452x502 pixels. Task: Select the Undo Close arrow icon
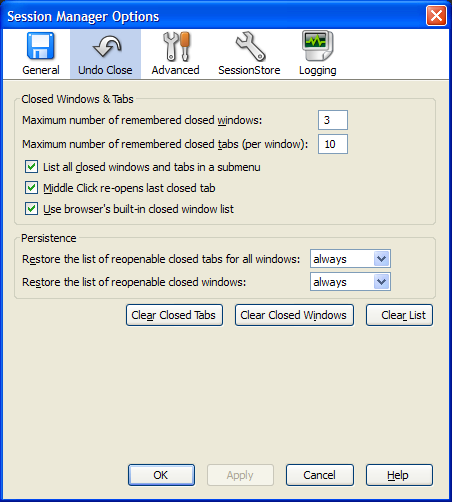107,46
